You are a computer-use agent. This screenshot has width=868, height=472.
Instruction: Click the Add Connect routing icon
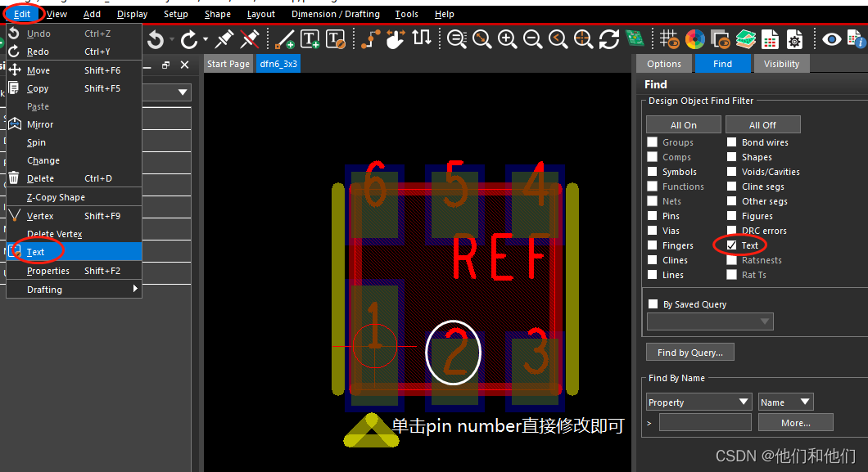[x=370, y=39]
